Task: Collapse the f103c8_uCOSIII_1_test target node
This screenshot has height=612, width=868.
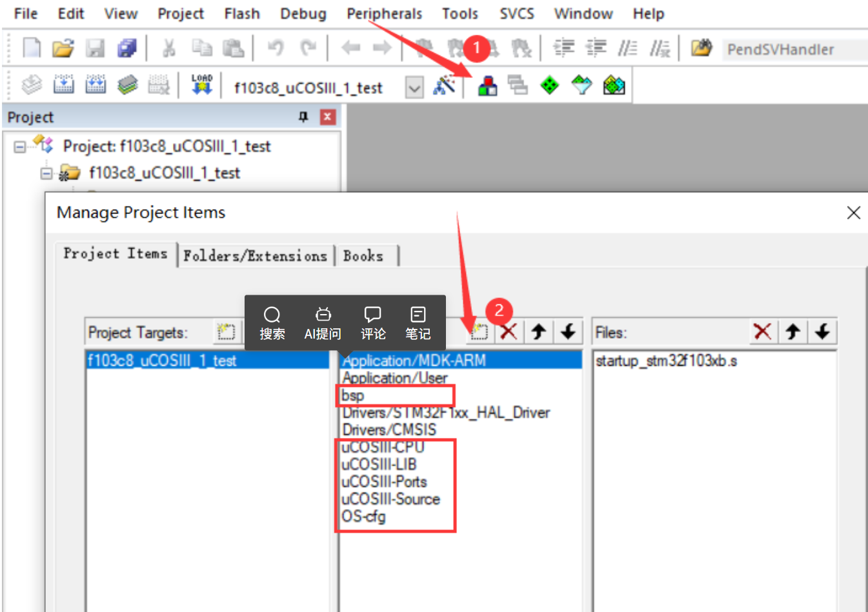Action: pyautogui.click(x=46, y=173)
